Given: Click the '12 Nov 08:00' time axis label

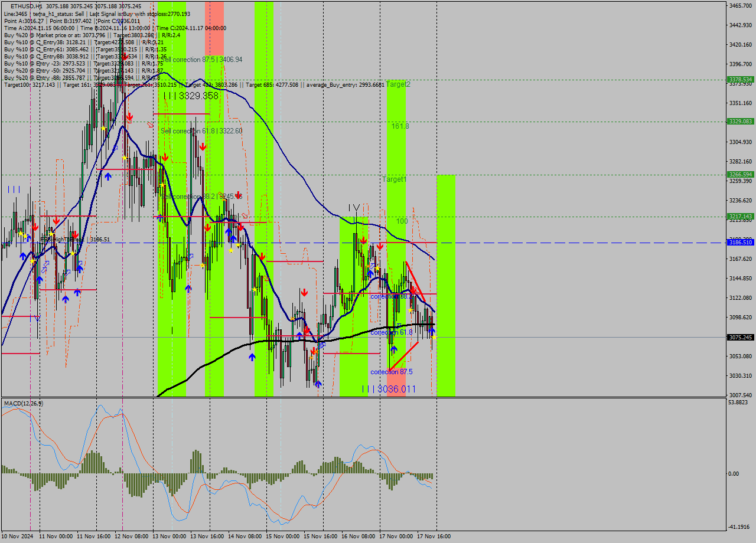Looking at the screenshot, I should (x=132, y=537).
